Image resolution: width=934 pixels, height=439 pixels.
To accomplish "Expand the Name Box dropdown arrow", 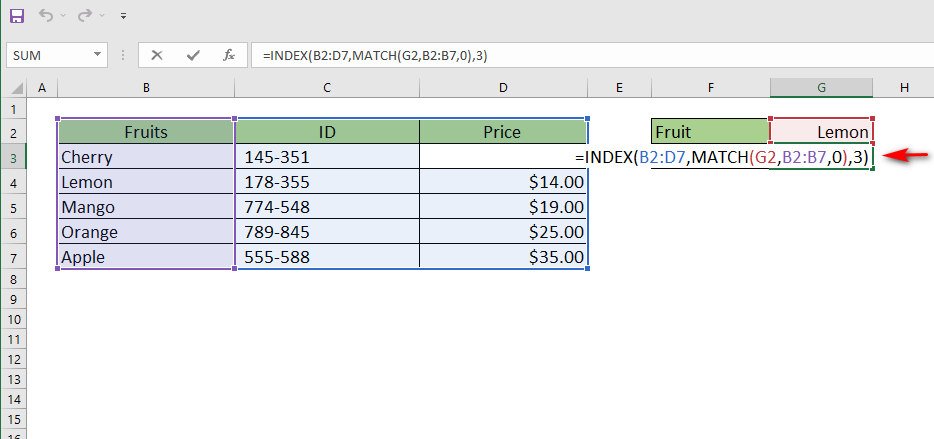I will [98, 55].
